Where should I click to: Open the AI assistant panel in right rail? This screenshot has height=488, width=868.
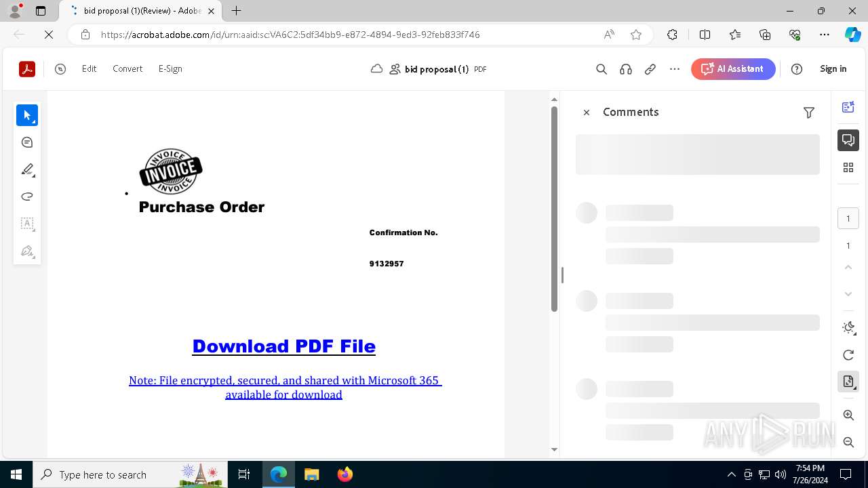click(x=848, y=107)
